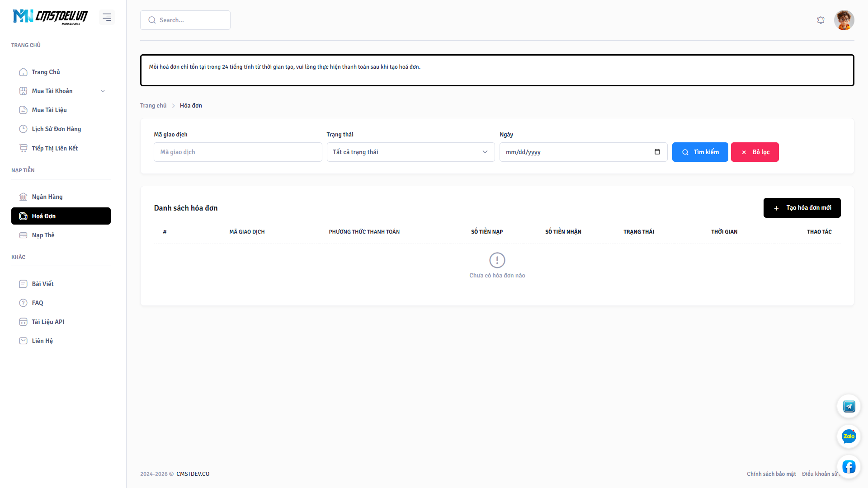
Task: Click Tạo hóa đơn mới button
Action: [x=802, y=208]
